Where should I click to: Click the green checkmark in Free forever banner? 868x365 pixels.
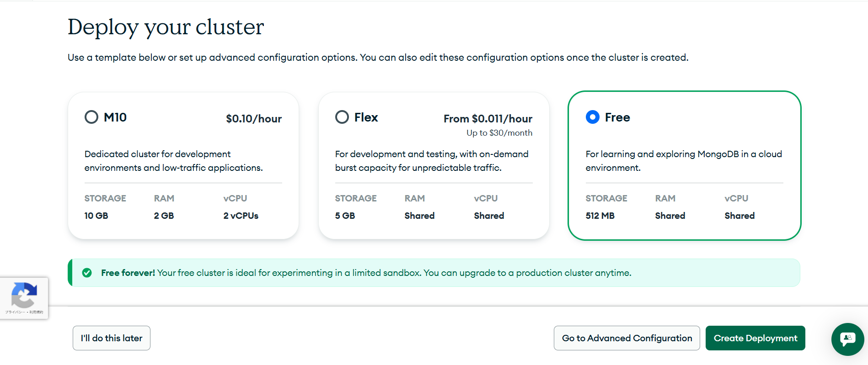(x=87, y=273)
